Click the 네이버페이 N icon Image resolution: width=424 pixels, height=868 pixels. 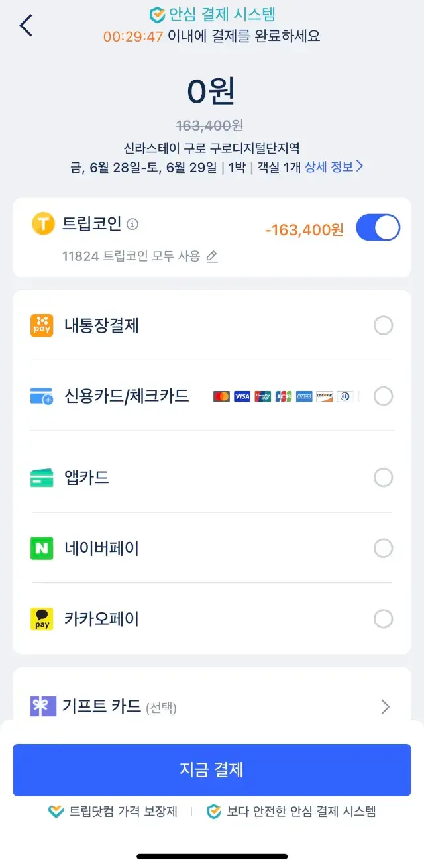click(x=41, y=548)
